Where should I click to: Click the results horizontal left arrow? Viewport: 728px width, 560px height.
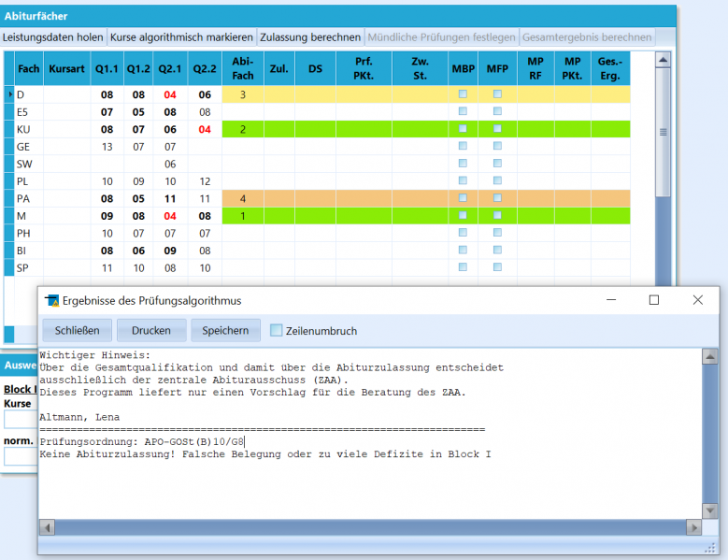coord(47,527)
